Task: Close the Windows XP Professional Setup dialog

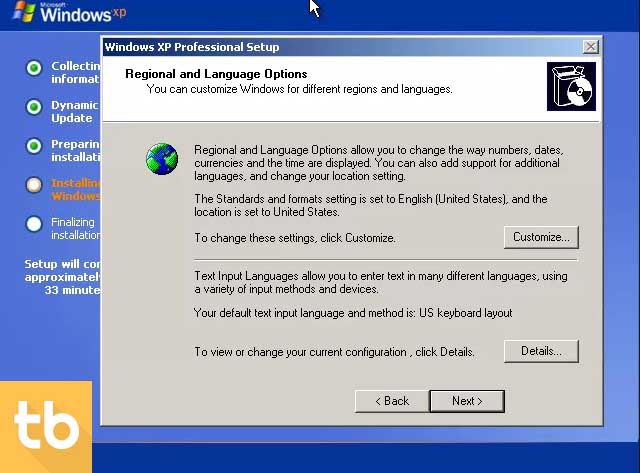Action: click(x=590, y=47)
